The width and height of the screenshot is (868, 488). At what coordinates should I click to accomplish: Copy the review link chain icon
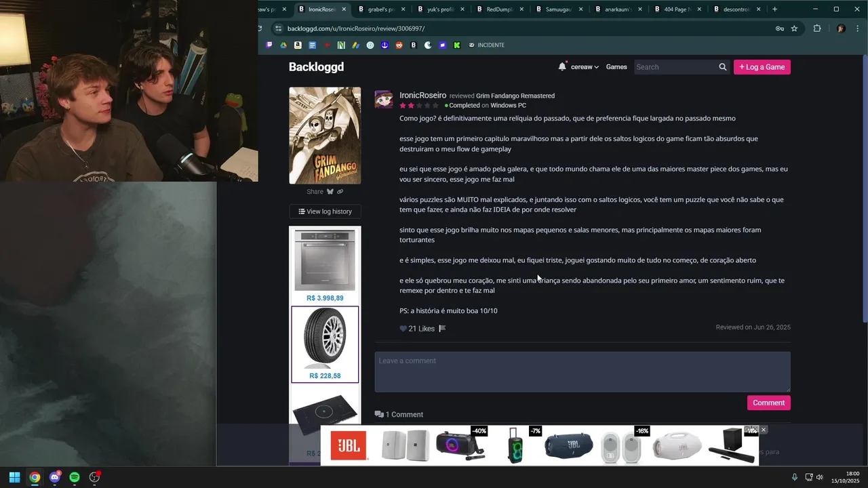coord(340,192)
